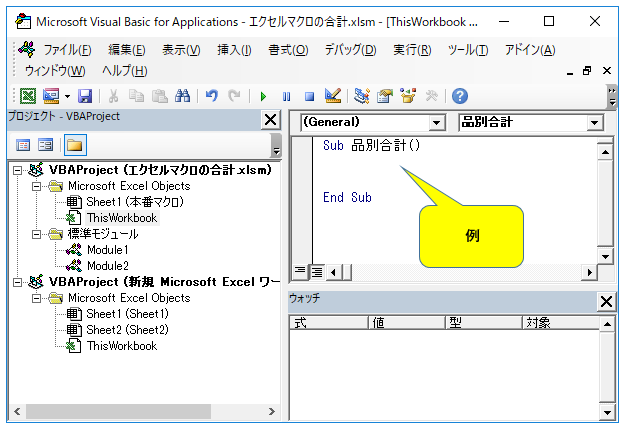The height and width of the screenshot is (430, 626).
Task: Open Find with the binoculars icon
Action: click(x=182, y=96)
